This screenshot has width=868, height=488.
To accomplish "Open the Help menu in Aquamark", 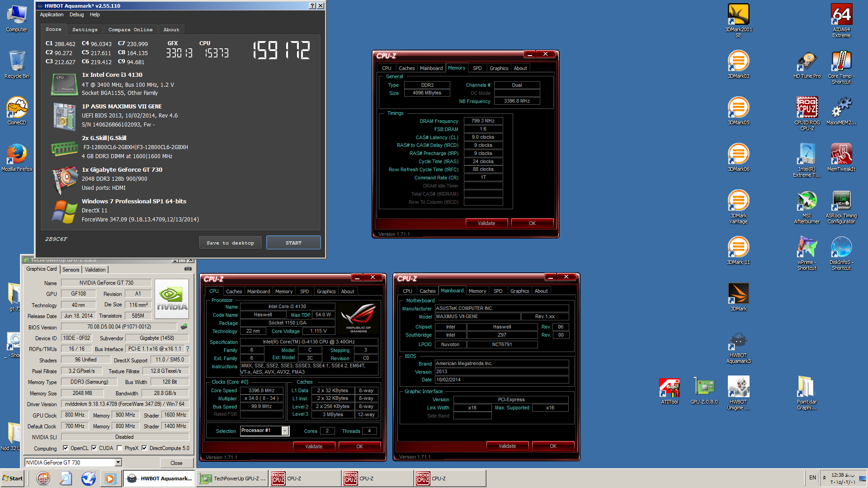I will [94, 14].
